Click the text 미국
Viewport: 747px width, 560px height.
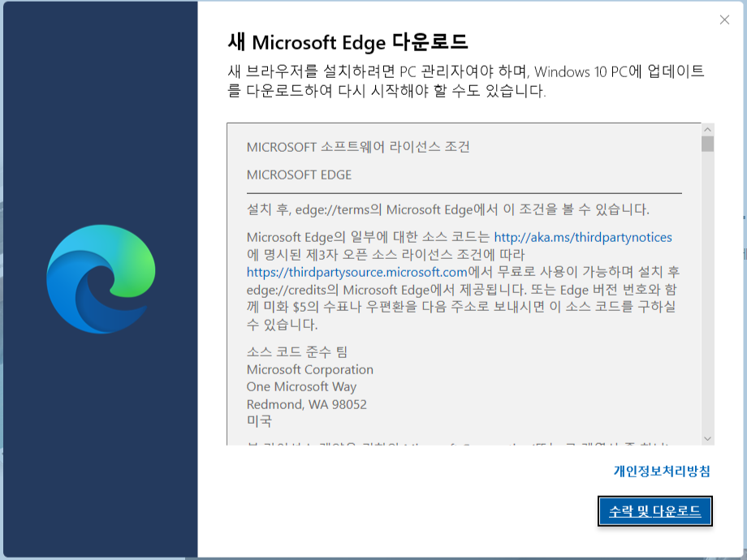click(x=259, y=421)
